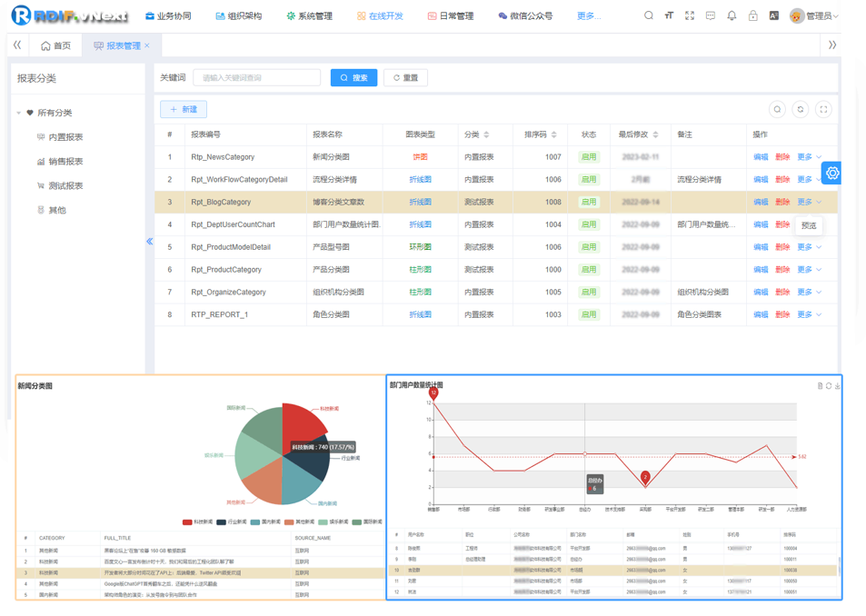Open the messages chat icon

[711, 15]
